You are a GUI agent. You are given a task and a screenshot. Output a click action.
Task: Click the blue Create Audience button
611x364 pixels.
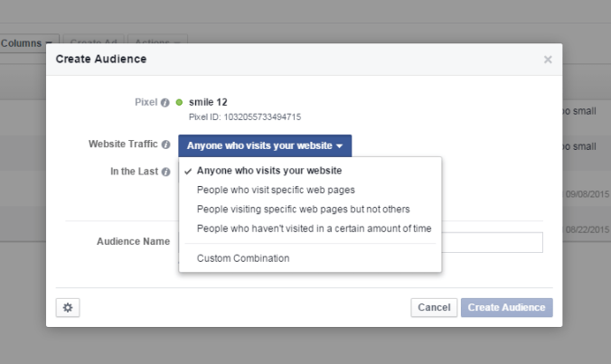pos(506,307)
